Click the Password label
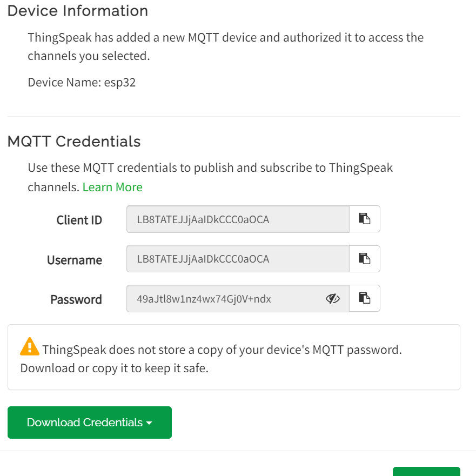The image size is (476, 476). click(76, 299)
